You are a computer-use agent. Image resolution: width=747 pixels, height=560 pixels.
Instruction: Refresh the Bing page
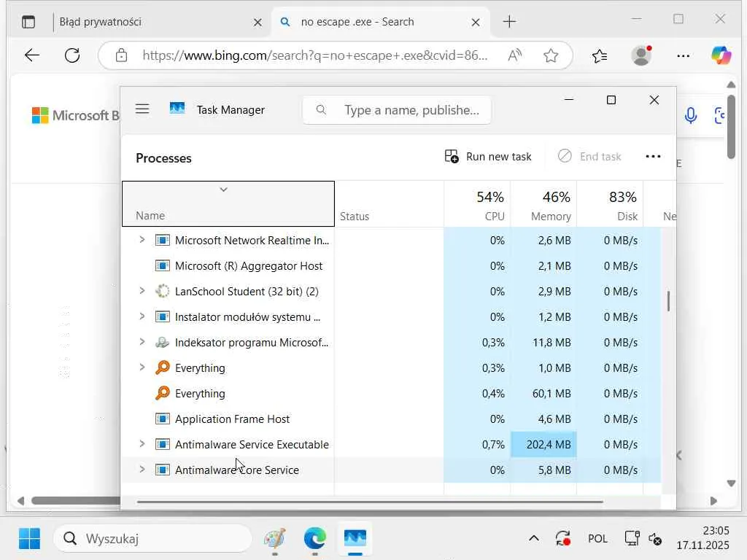(72, 55)
